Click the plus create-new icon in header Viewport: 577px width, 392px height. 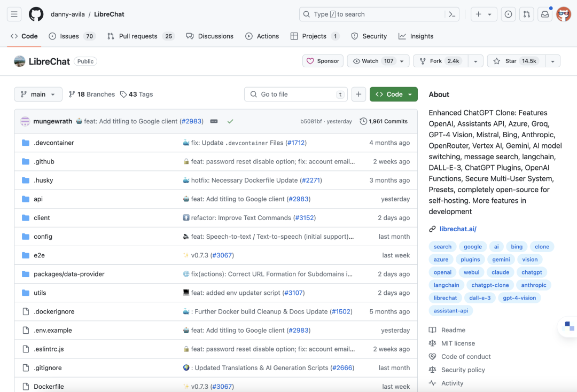478,14
